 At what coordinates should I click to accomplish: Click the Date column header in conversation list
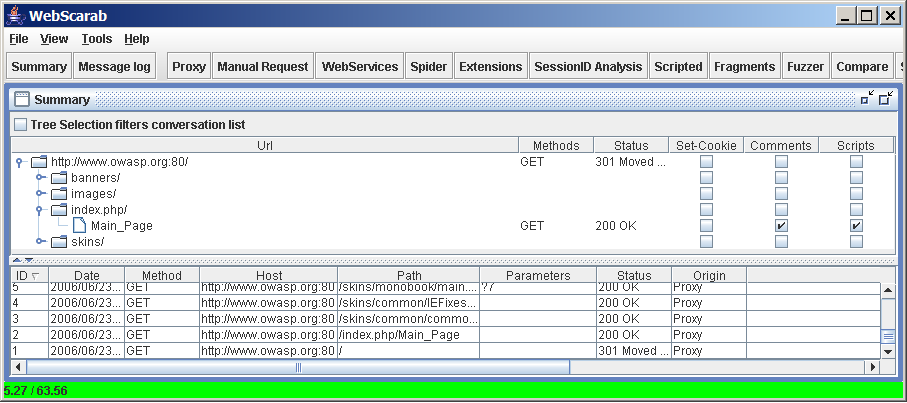(87, 276)
